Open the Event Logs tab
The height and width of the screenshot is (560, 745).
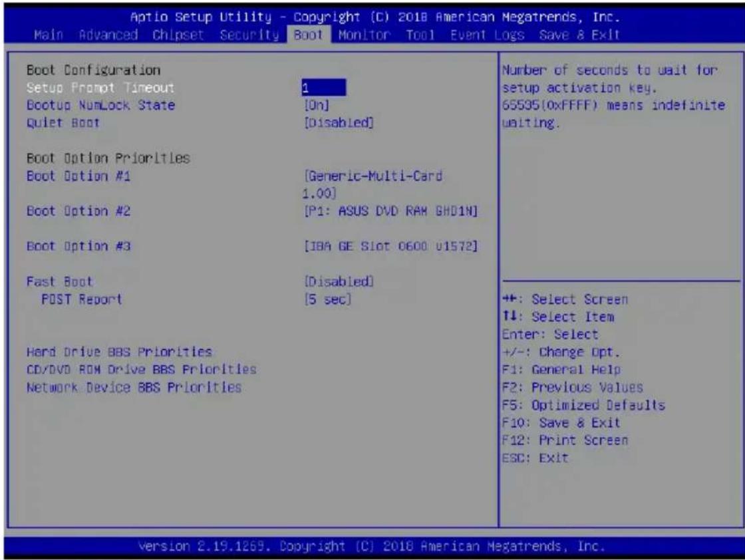[x=487, y=35]
